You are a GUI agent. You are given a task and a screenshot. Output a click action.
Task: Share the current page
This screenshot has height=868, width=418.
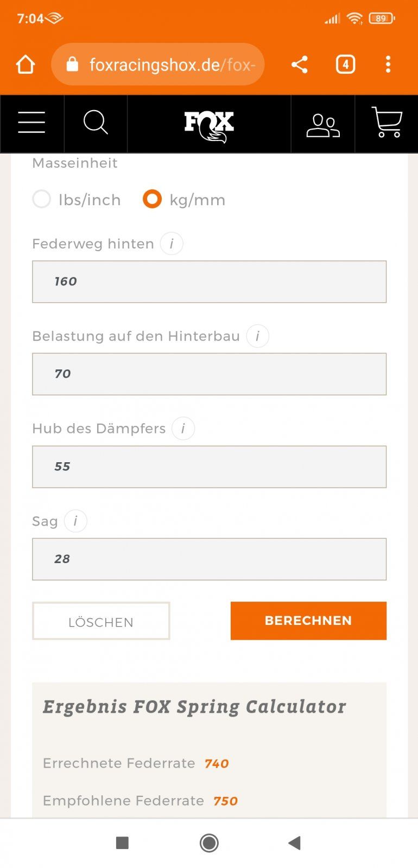(x=300, y=65)
